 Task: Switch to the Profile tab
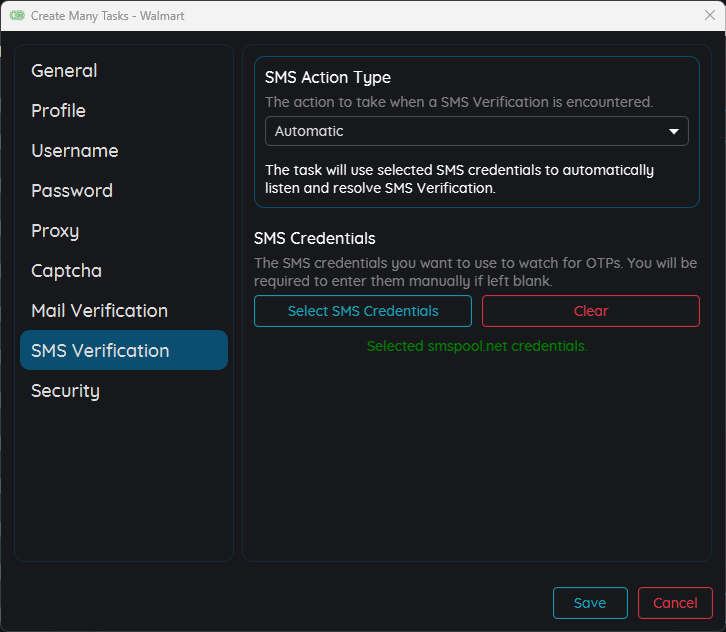click(x=58, y=111)
